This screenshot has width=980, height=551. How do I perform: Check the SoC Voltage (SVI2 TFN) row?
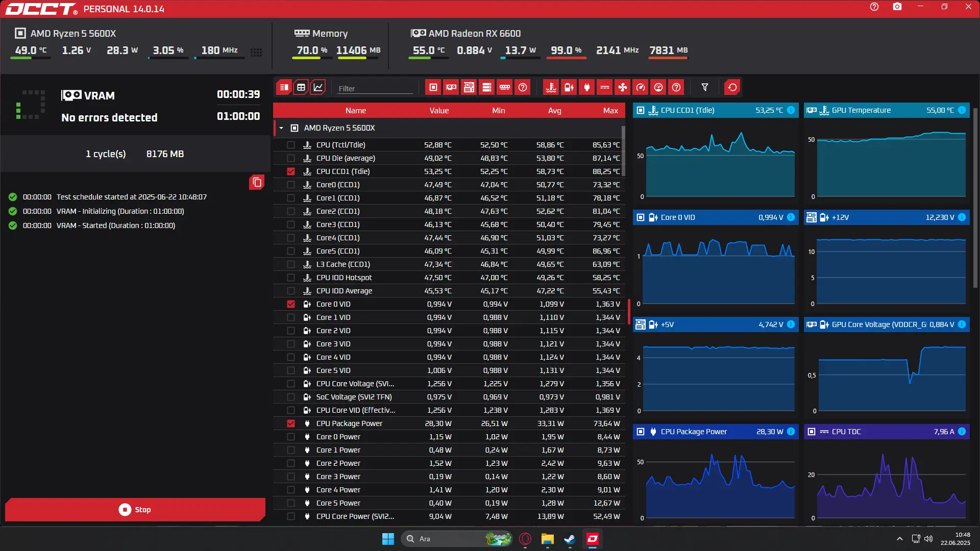coord(291,397)
